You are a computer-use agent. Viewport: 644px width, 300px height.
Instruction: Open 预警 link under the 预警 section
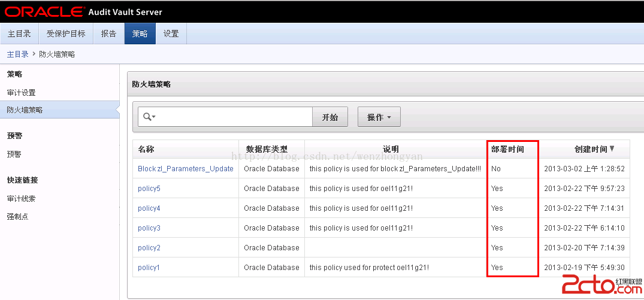click(14, 154)
